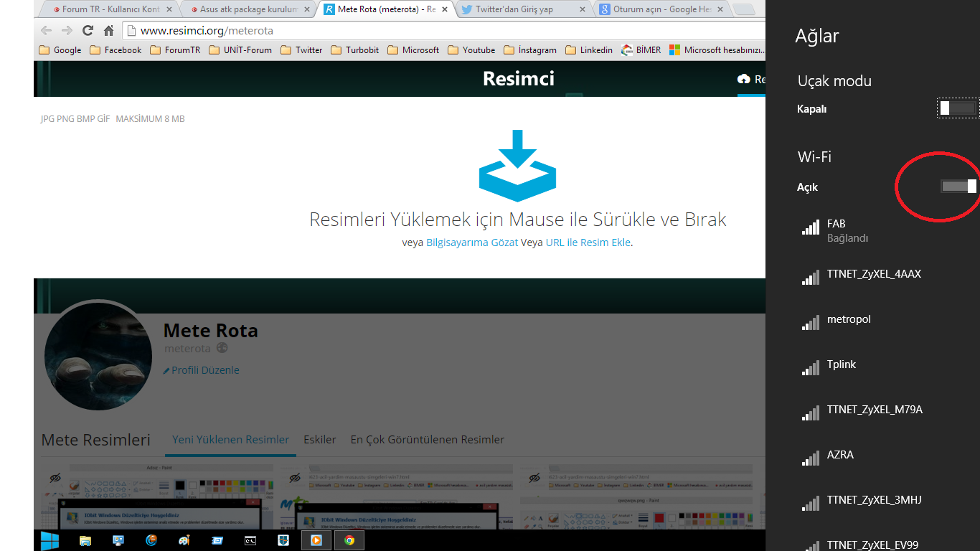
Task: Click the large blue upload tray icon
Action: (x=517, y=166)
